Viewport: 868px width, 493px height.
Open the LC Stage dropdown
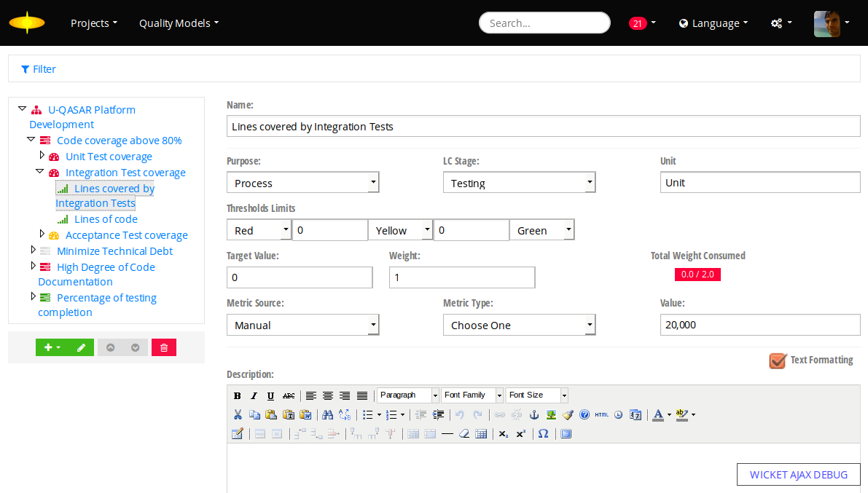tap(519, 183)
